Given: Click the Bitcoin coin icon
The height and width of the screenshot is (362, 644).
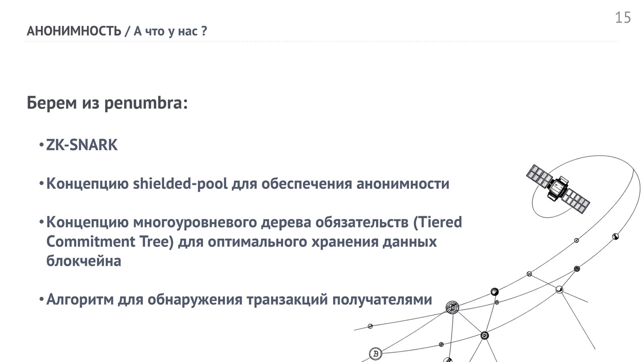Looking at the screenshot, I should click(376, 353).
